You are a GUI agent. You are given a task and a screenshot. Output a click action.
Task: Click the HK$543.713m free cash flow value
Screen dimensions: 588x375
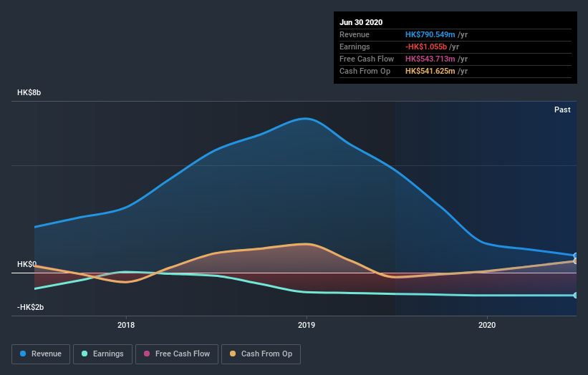point(430,59)
